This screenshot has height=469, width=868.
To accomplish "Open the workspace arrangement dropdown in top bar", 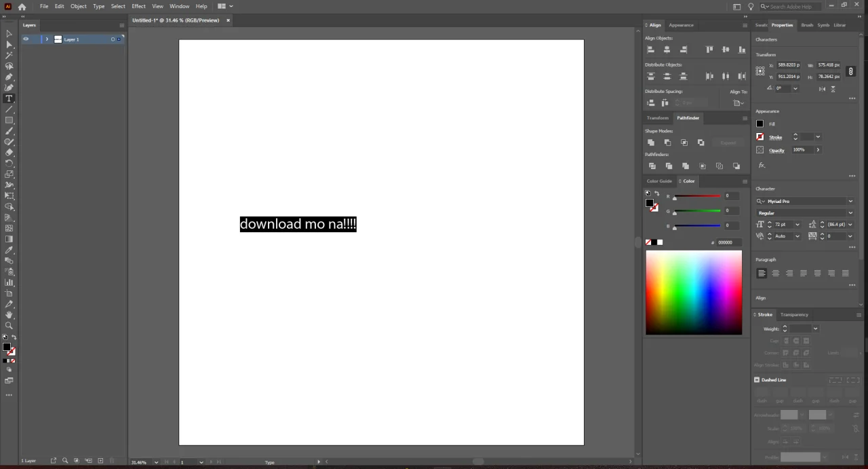I will (x=225, y=6).
